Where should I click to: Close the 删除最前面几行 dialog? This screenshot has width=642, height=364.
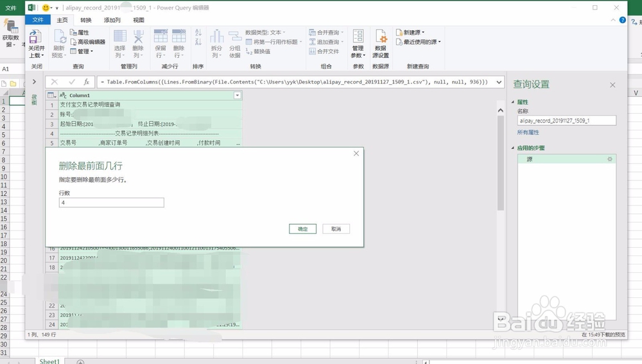point(356,153)
